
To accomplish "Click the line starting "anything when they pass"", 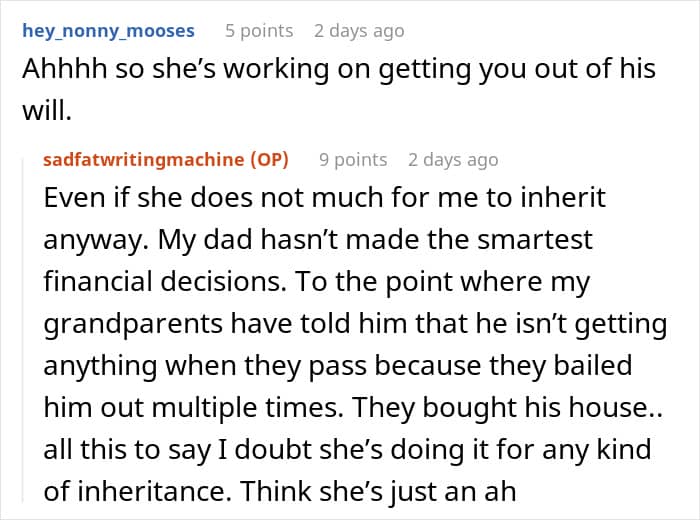I will pyautogui.click(x=337, y=365).
